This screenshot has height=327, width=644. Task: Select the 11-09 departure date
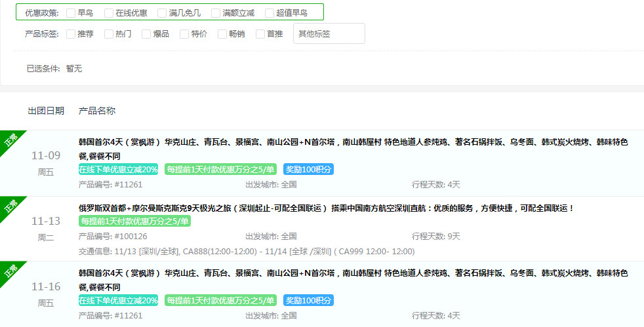point(46,156)
